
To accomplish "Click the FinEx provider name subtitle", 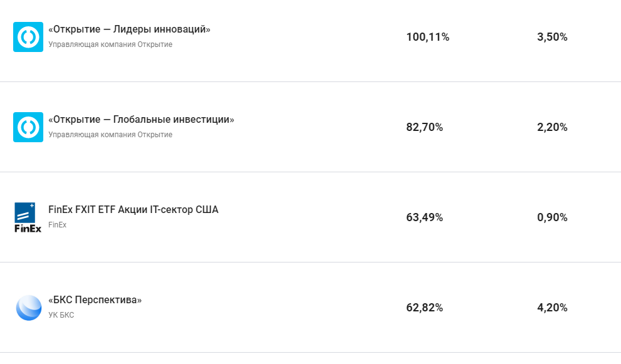I will tap(57, 225).
